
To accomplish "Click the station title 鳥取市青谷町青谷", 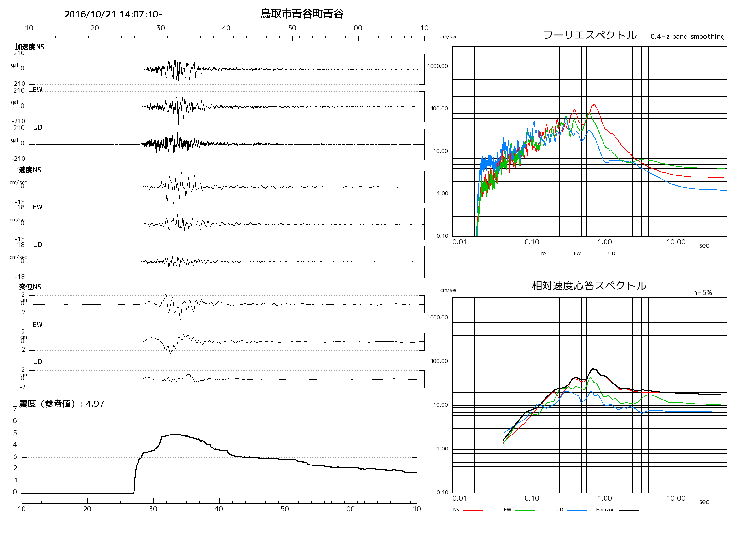I will 302,14.
